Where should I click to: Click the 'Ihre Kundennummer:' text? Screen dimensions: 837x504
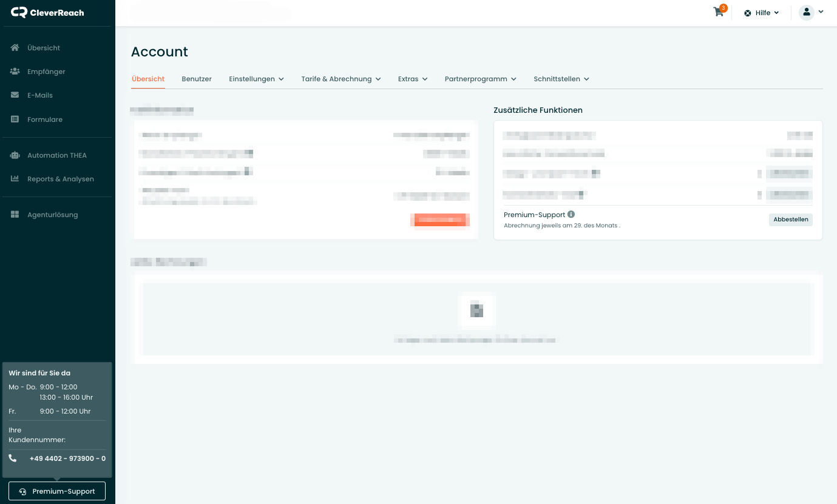(x=37, y=435)
